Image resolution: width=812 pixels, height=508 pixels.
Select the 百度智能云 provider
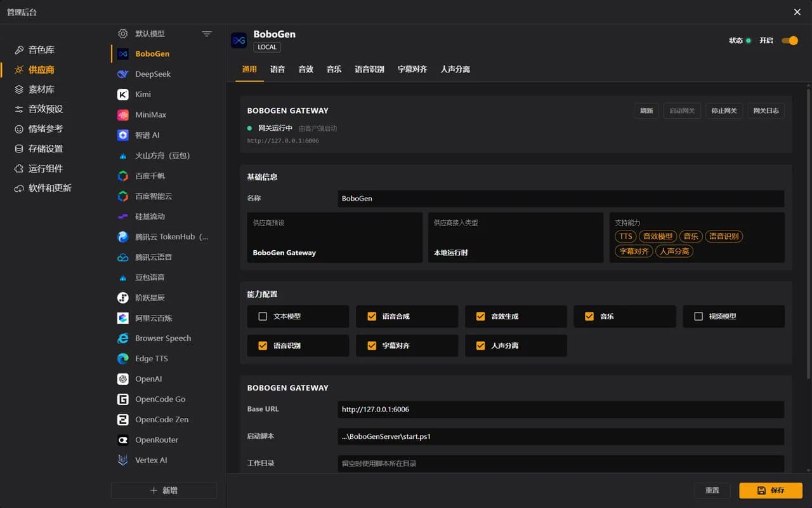164,196
